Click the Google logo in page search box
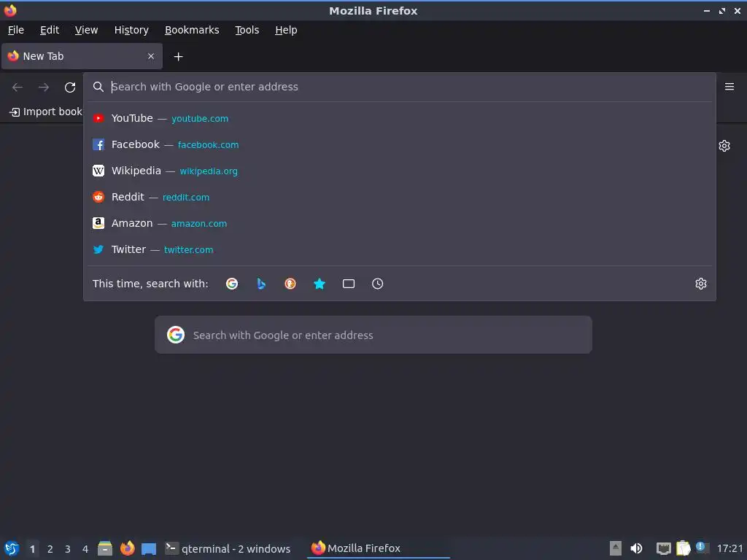Screen dimensions: 747x560 click(176, 335)
